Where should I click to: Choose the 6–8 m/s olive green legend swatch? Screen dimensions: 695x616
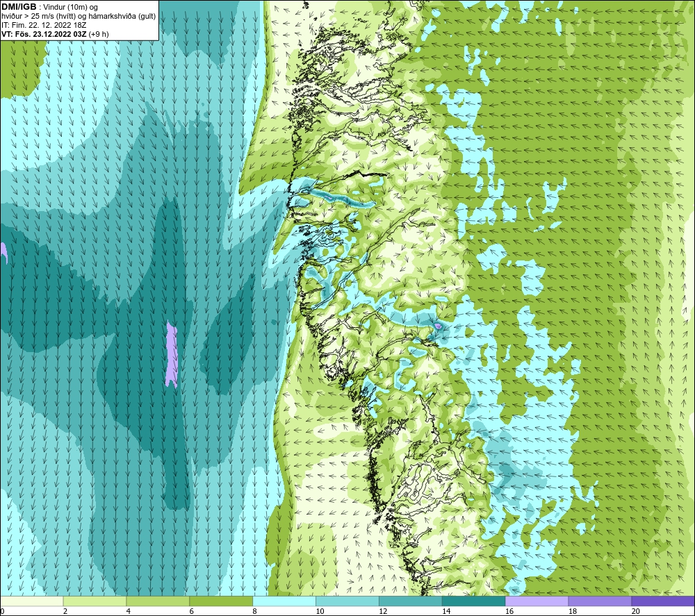click(221, 601)
